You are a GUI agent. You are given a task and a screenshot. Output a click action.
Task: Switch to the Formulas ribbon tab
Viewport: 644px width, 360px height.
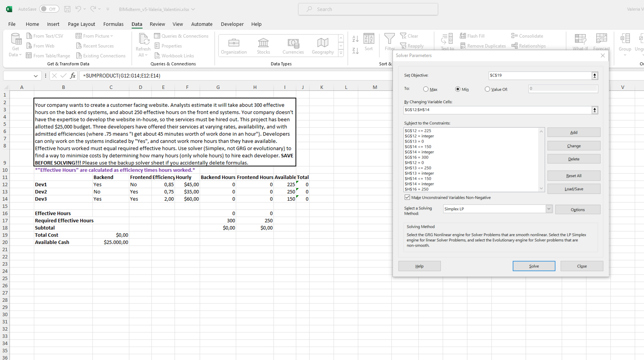pos(113,24)
